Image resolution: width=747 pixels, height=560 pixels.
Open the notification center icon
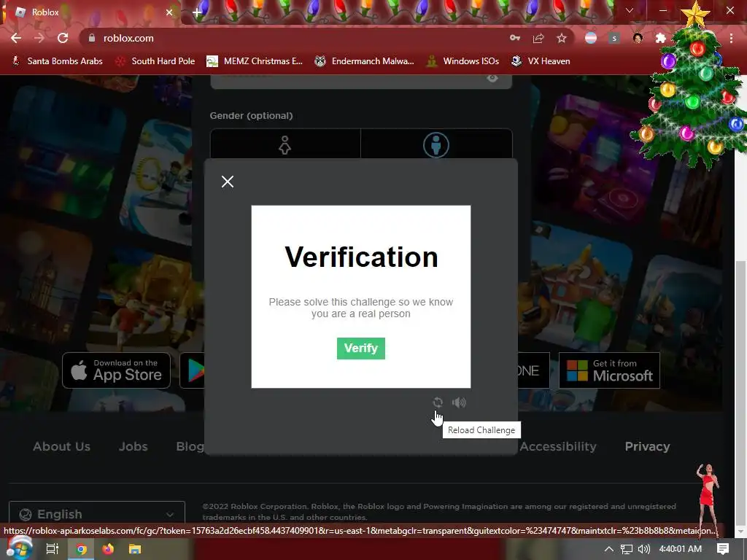(723, 549)
